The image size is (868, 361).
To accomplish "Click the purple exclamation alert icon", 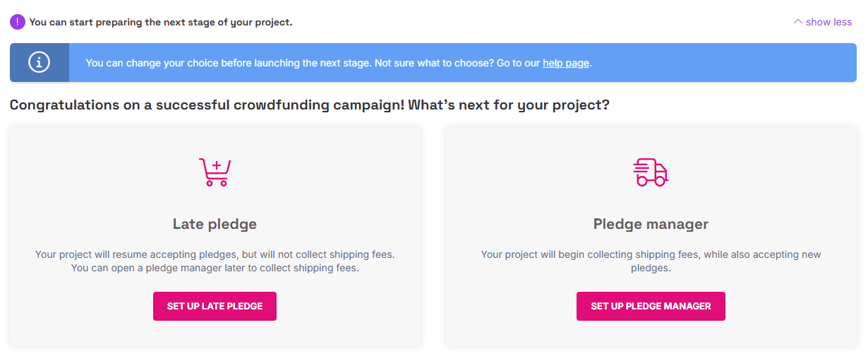I will coord(18,22).
